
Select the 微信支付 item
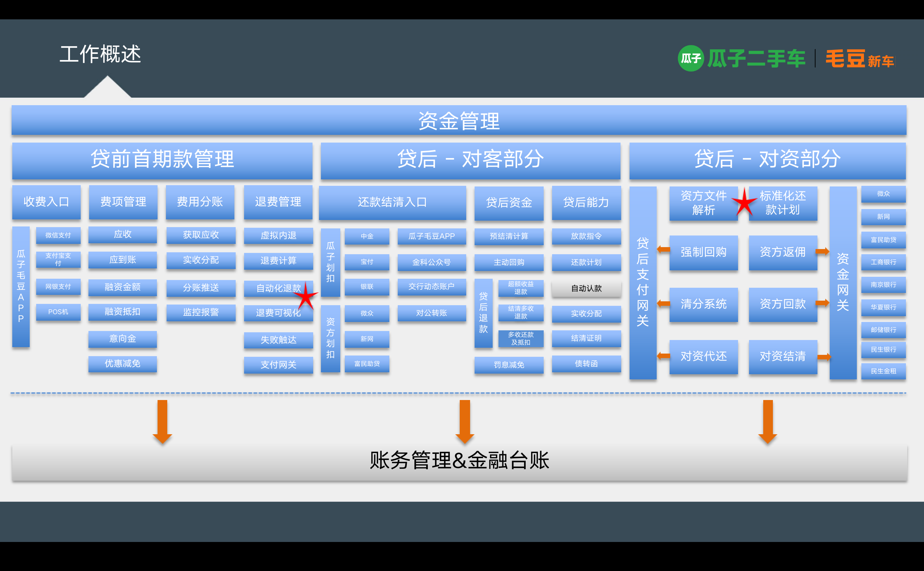click(x=58, y=235)
